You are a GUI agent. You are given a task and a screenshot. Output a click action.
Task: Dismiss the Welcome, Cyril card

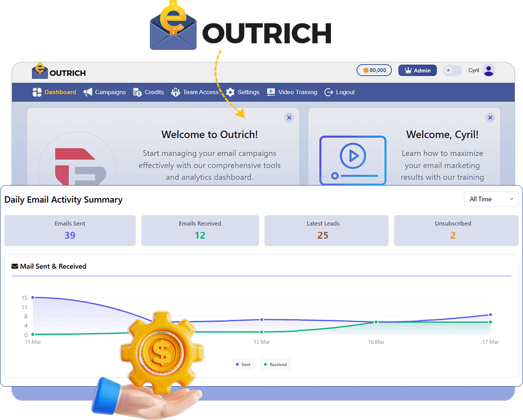coord(490,117)
